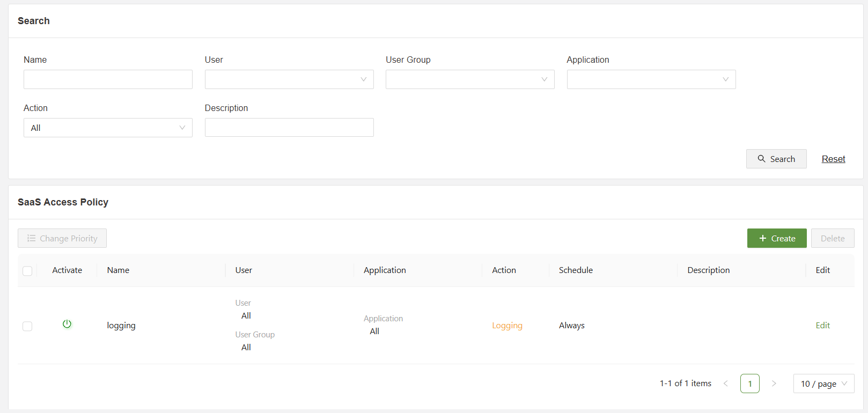This screenshot has width=868, height=413.
Task: Edit the logging policy
Action: click(822, 325)
